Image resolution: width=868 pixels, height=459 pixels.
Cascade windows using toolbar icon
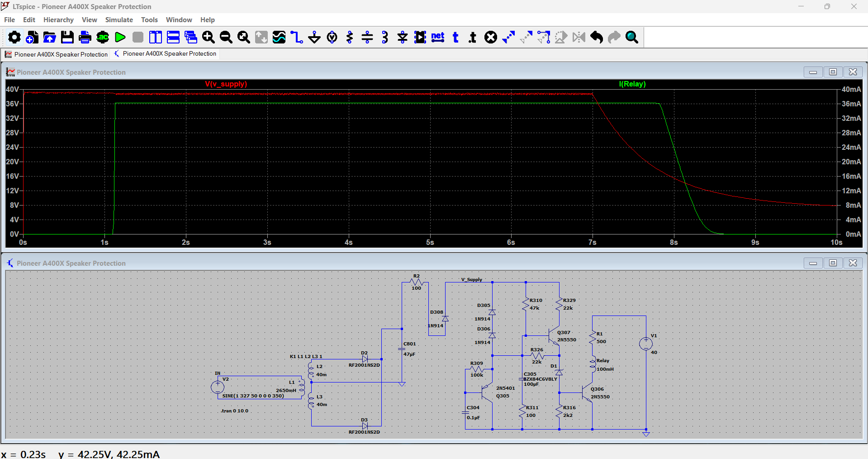tap(191, 37)
